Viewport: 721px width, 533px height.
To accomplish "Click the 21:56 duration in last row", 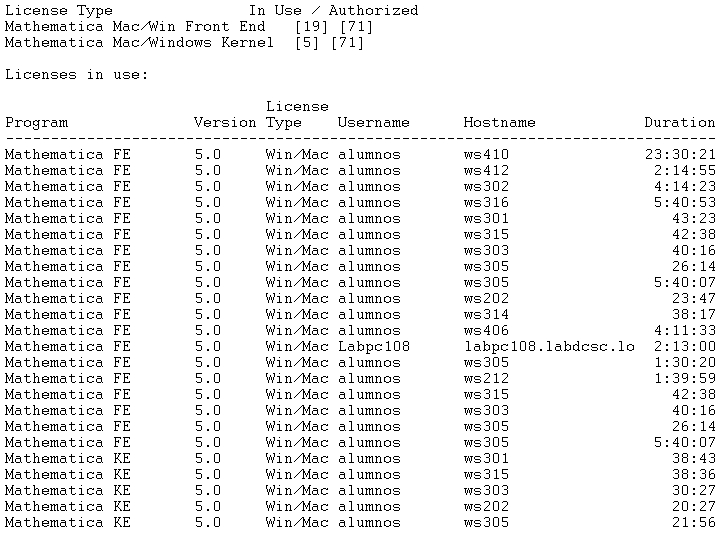I will [x=693, y=523].
